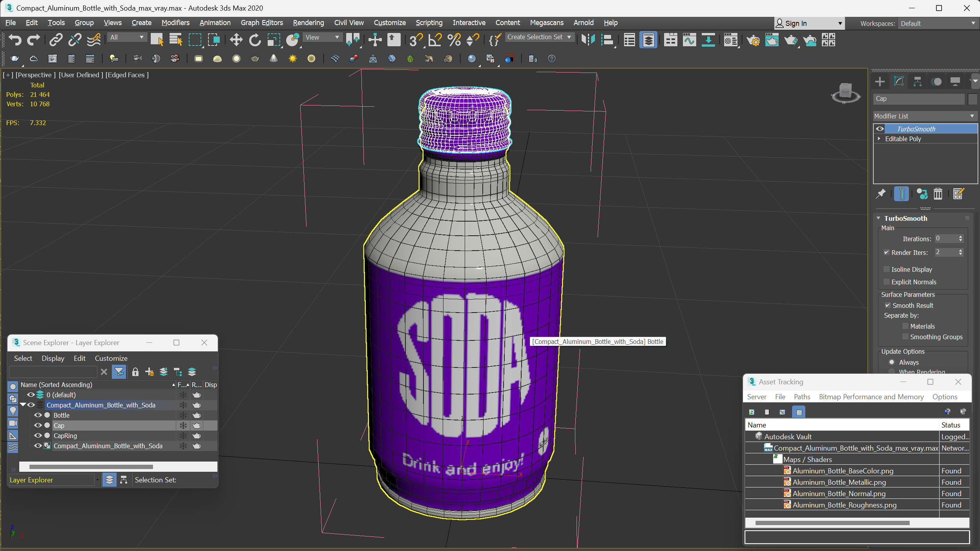This screenshot has height=551, width=980.
Task: Open the reference coordinate View dropdown
Action: (322, 37)
